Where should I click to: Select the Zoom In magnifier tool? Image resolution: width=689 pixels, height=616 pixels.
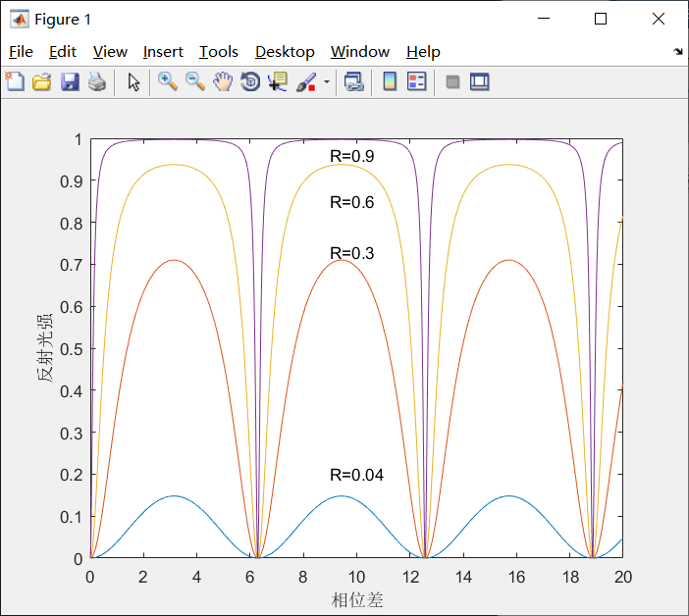[168, 82]
